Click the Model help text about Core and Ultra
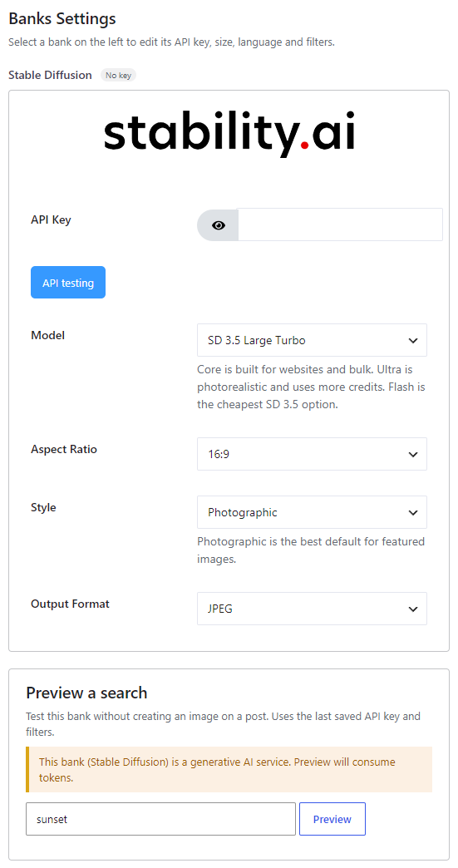Viewport: 458px width, 868px height. click(x=312, y=387)
